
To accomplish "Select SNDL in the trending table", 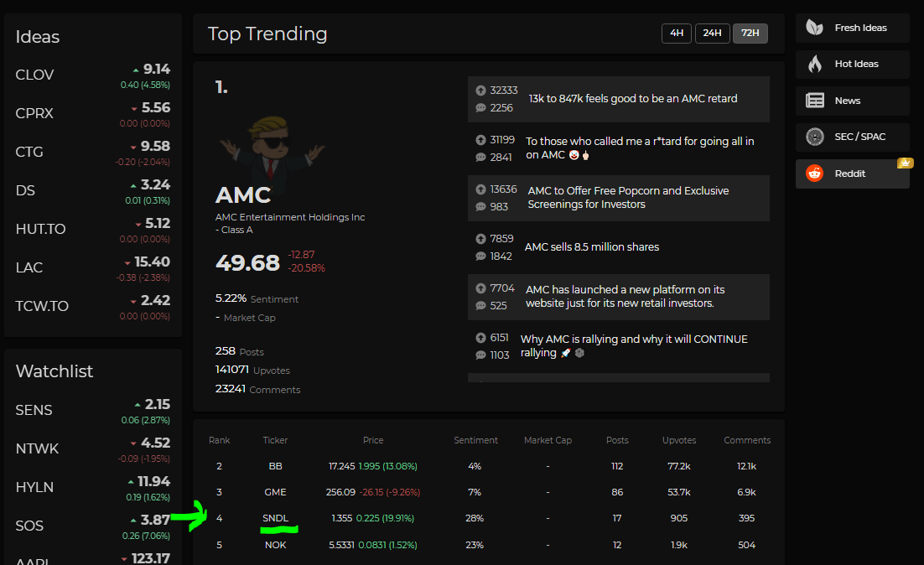I will coord(276,518).
